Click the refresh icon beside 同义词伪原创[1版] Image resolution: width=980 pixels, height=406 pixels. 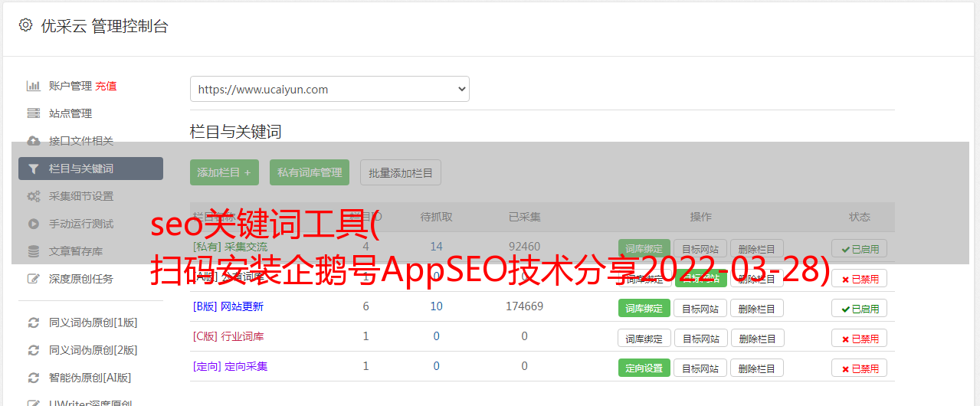(34, 323)
